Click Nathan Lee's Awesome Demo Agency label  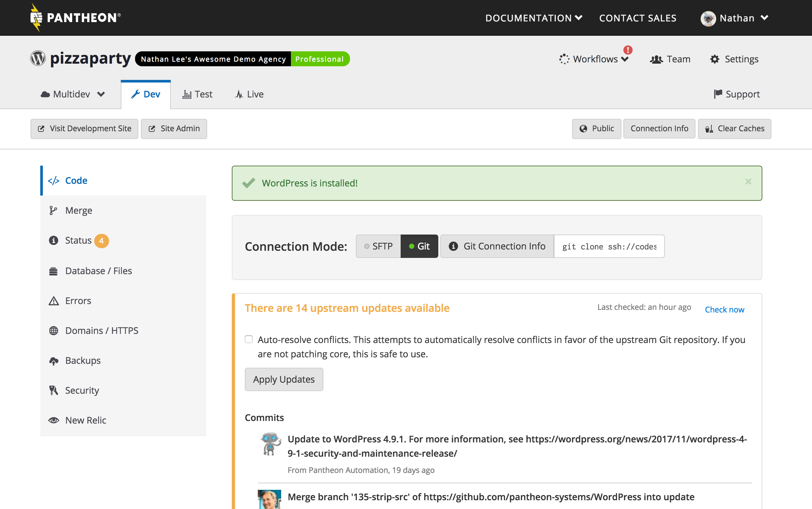[x=213, y=59]
